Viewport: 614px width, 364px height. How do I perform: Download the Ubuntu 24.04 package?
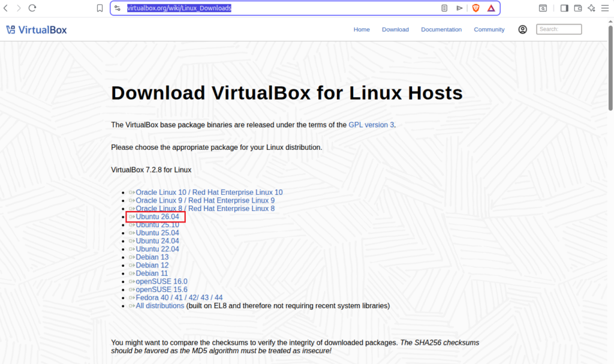157,241
